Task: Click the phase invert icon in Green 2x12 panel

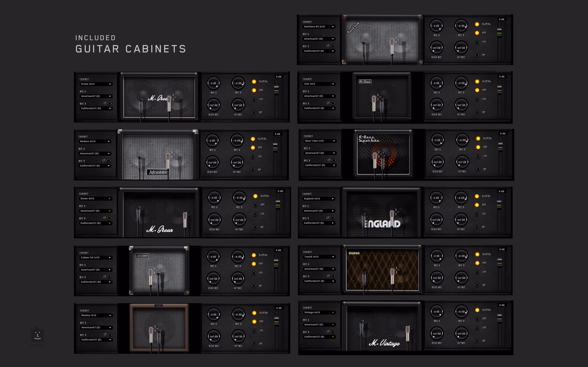Action: point(105,103)
